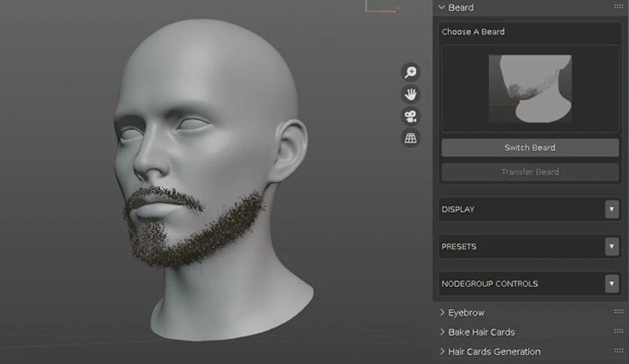
Task: Click the Choose A Beard label
Action: (473, 32)
